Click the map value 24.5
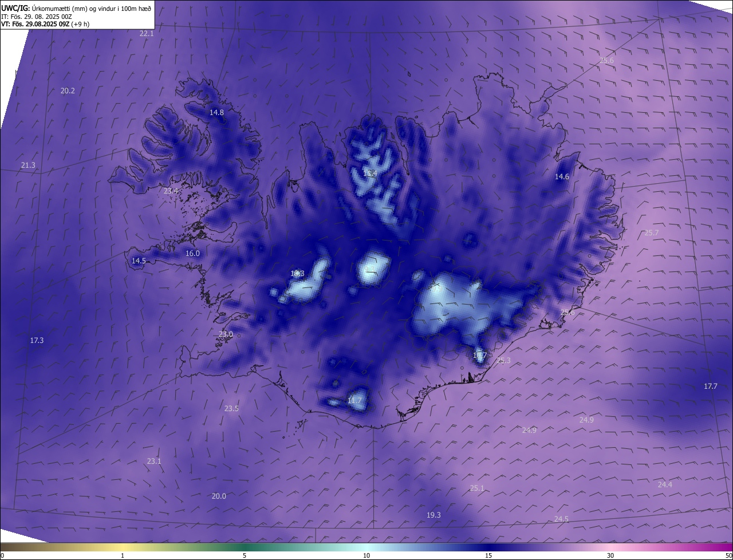Image resolution: width=733 pixels, height=560 pixels. 561,519
